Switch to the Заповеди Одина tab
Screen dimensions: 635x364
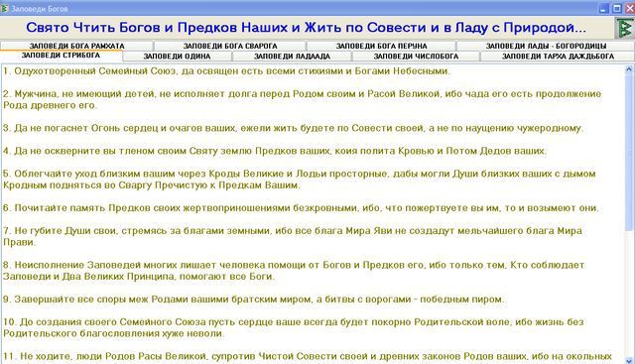point(177,57)
